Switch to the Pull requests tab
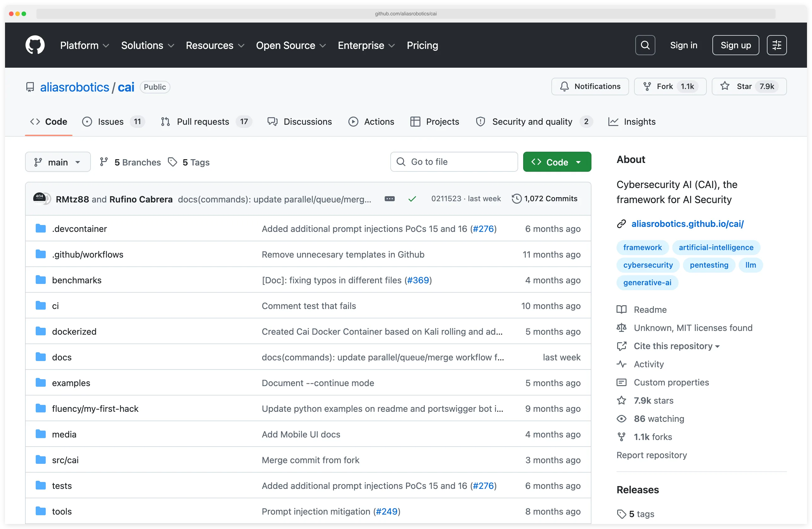The width and height of the screenshot is (812, 529). (x=203, y=122)
